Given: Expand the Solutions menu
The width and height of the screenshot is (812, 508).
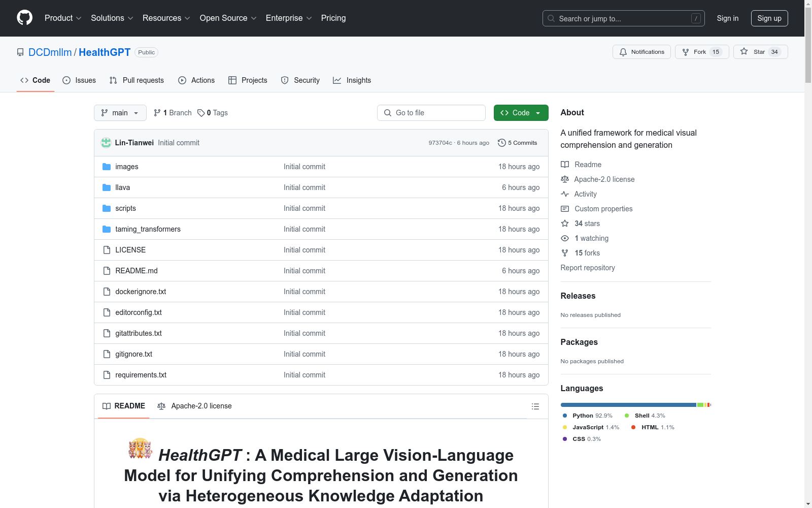Looking at the screenshot, I should tap(112, 18).
